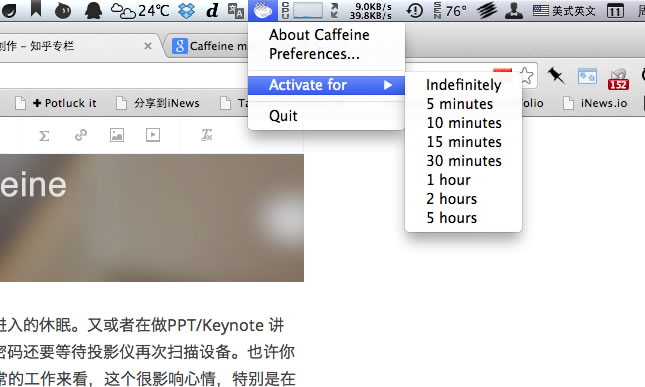Select Indefinitely in the submenu
The image size is (645, 387).
[x=464, y=85]
